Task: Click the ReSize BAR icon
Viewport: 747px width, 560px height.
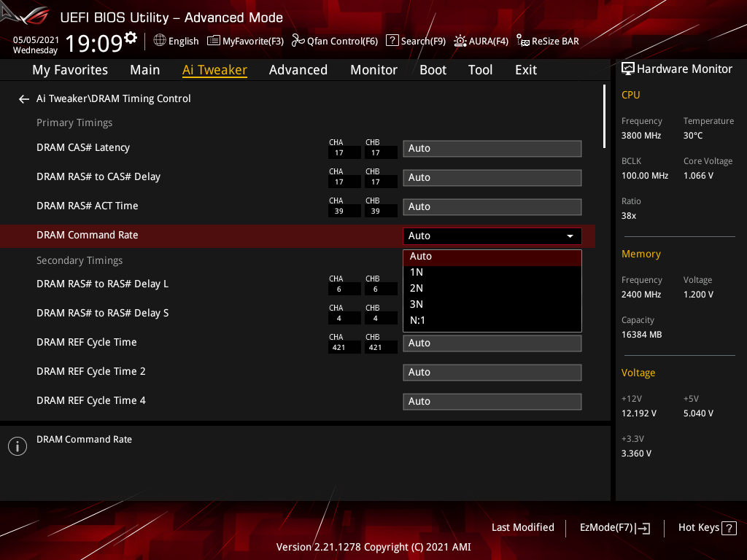Action: (x=522, y=41)
